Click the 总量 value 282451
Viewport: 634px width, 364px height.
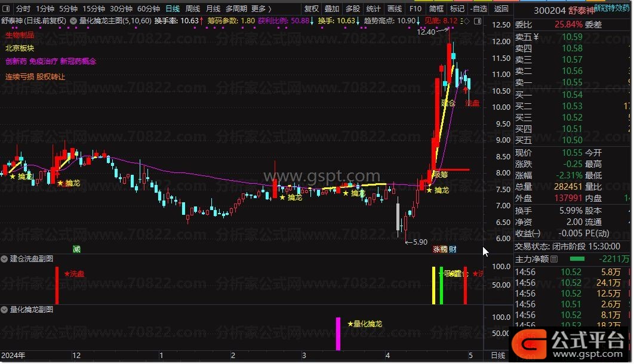coord(568,187)
